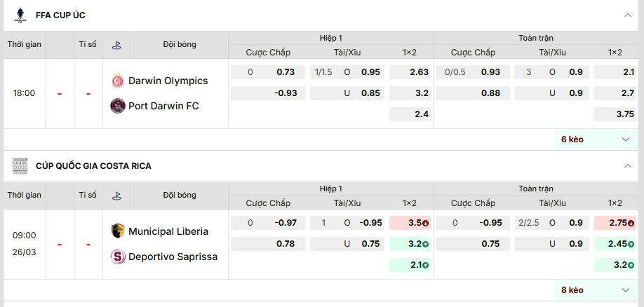
Task: Select Darwin Olympics first-half handicap odds 0.73
Action: [286, 71]
